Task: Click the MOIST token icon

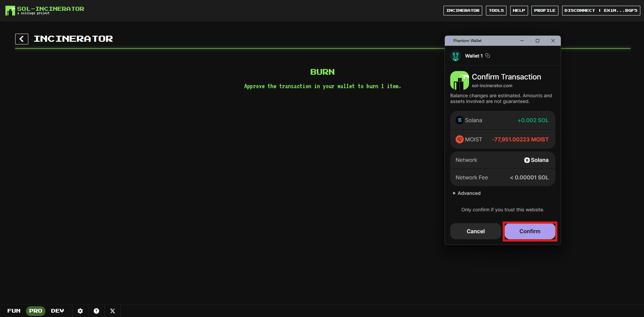Action: click(x=459, y=139)
